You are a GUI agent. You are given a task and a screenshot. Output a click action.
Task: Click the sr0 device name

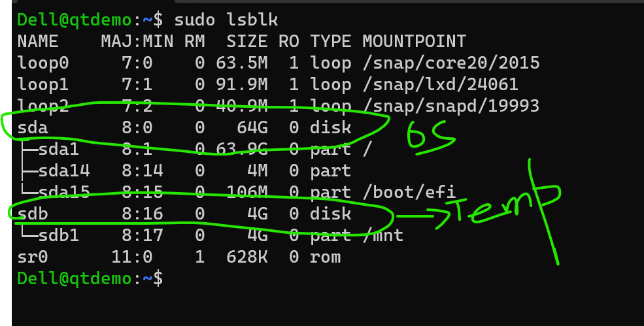(33, 257)
